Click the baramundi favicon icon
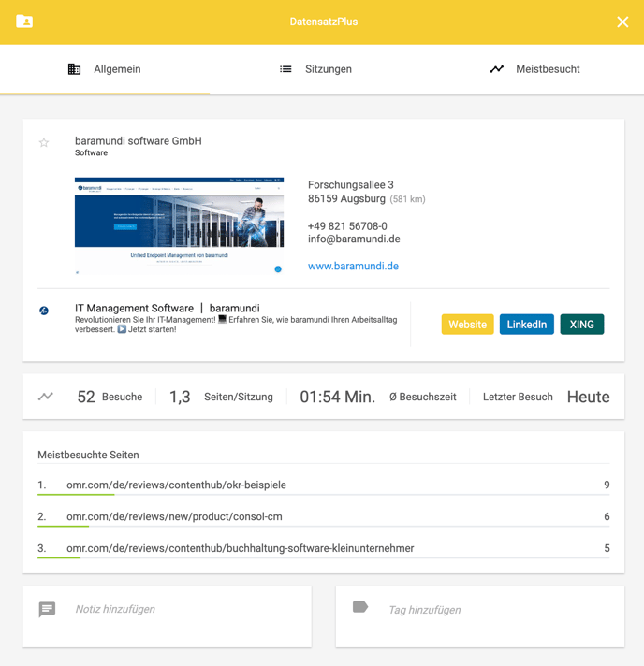 44,311
